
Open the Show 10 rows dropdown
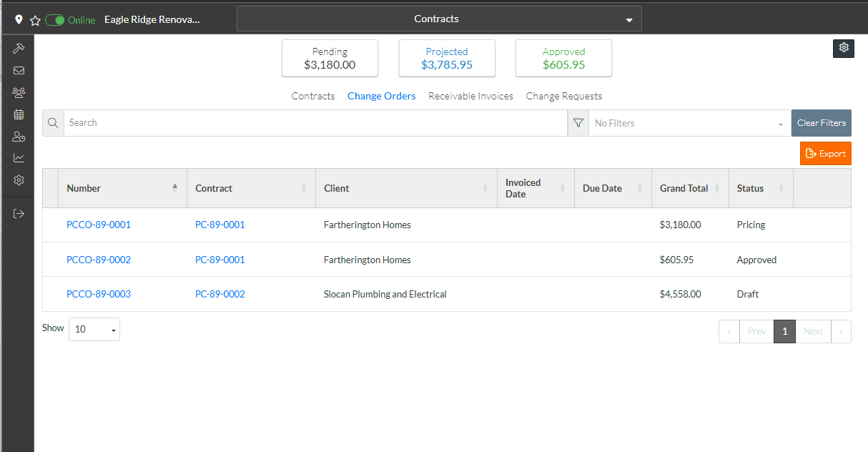(94, 329)
